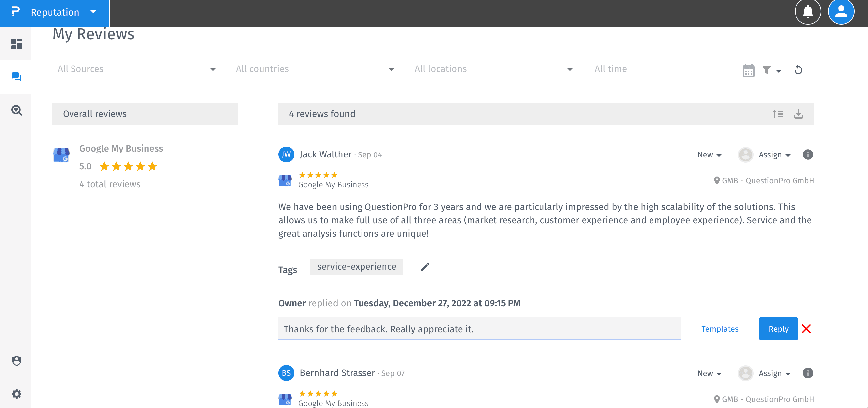Open the filter options dropdown

click(771, 70)
